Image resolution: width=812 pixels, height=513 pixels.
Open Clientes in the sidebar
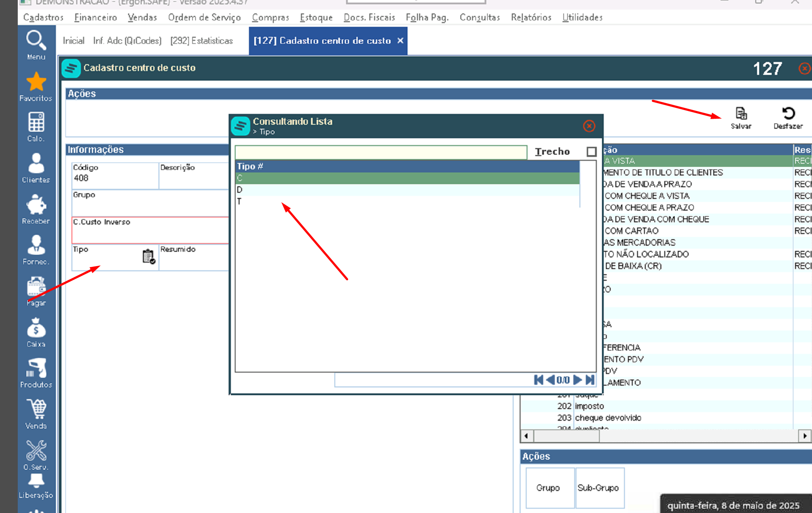[x=36, y=168]
